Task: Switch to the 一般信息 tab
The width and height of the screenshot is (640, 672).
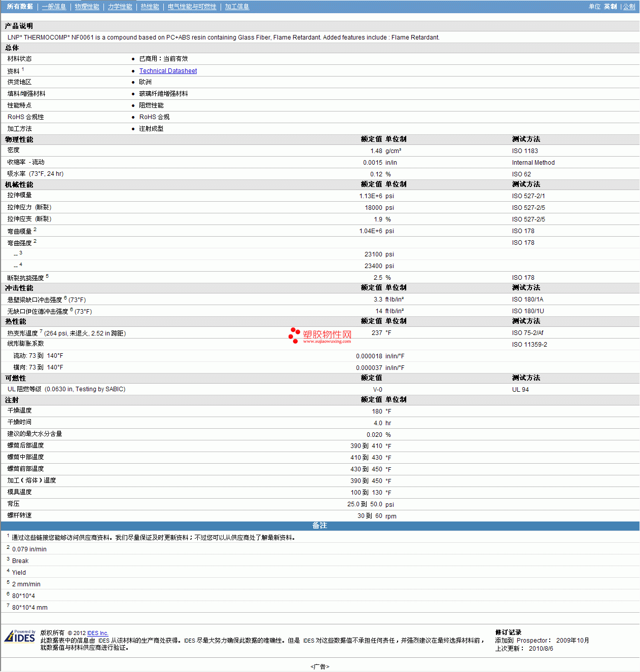Action: (x=54, y=7)
